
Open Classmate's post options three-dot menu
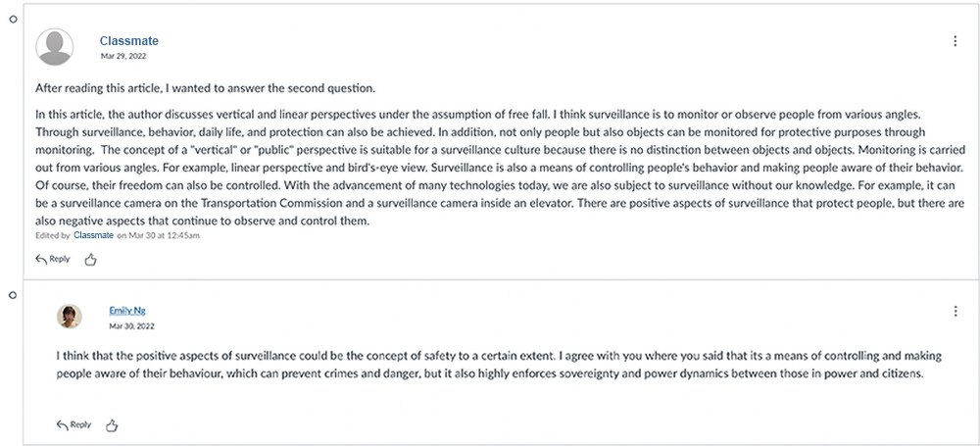tap(955, 41)
